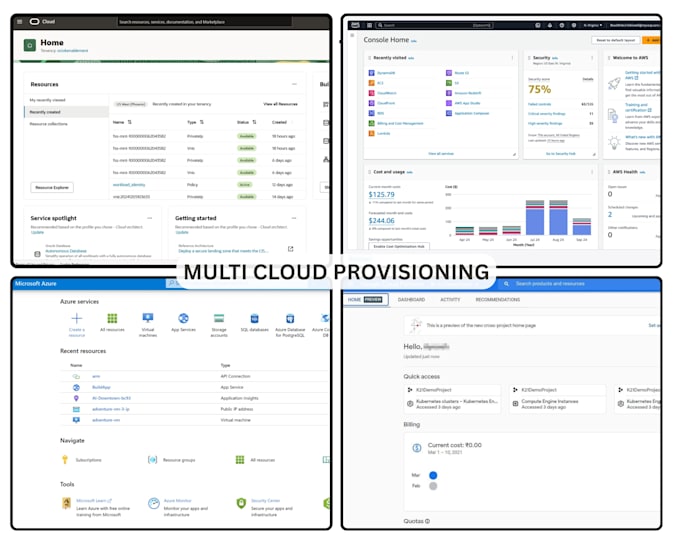The height and width of the screenshot is (544, 680).
Task: Focus the Oracle Cloud search field
Action: click(205, 22)
